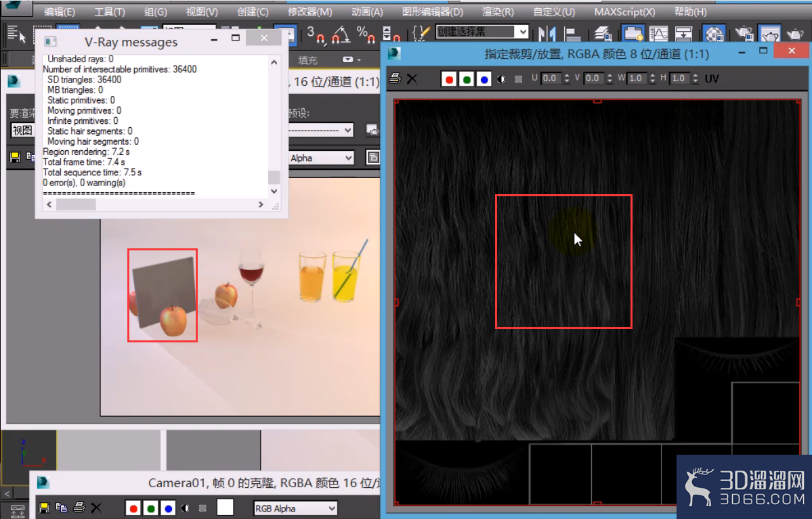Click the W value input field

(x=636, y=78)
